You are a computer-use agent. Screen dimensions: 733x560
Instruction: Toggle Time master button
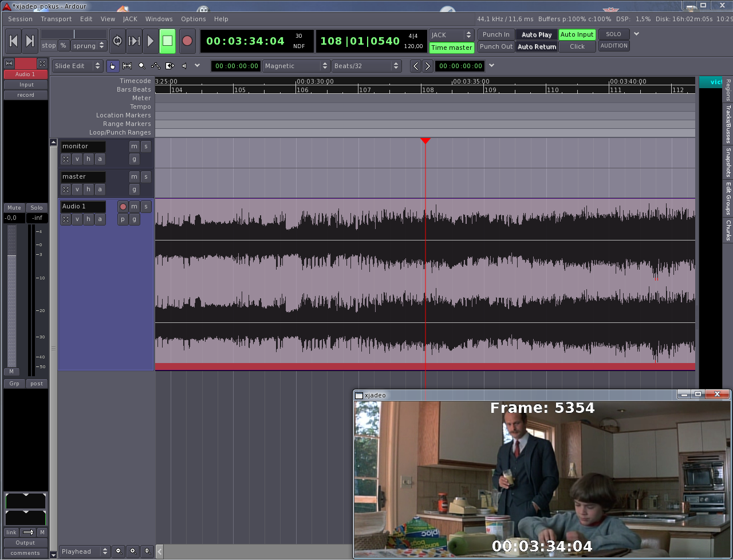tap(452, 48)
